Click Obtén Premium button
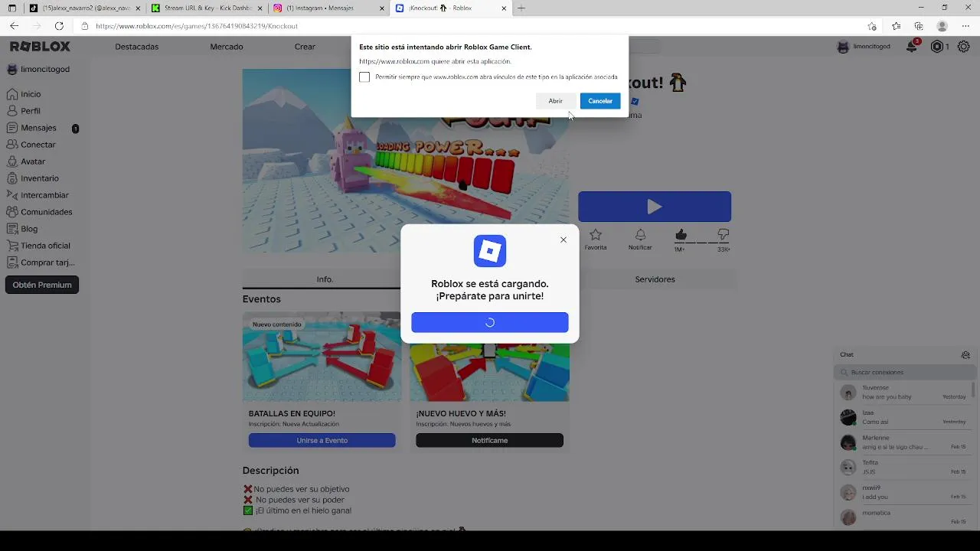Image resolution: width=980 pixels, height=551 pixels. pyautogui.click(x=42, y=285)
